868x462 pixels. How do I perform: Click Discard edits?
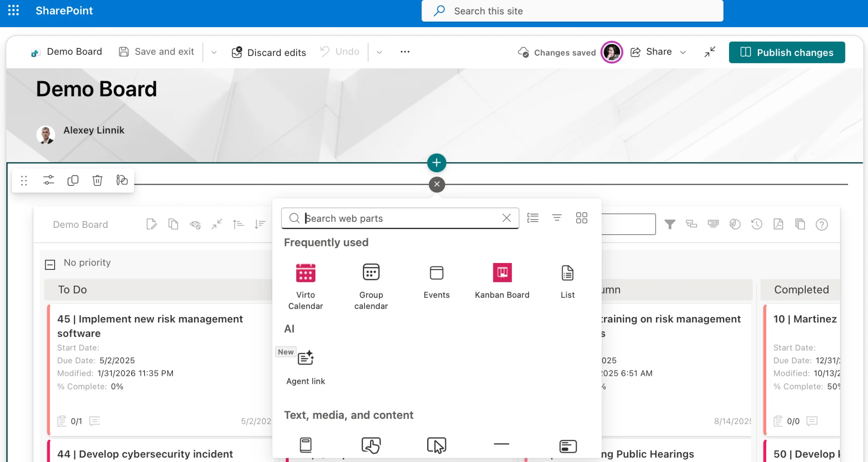(269, 53)
